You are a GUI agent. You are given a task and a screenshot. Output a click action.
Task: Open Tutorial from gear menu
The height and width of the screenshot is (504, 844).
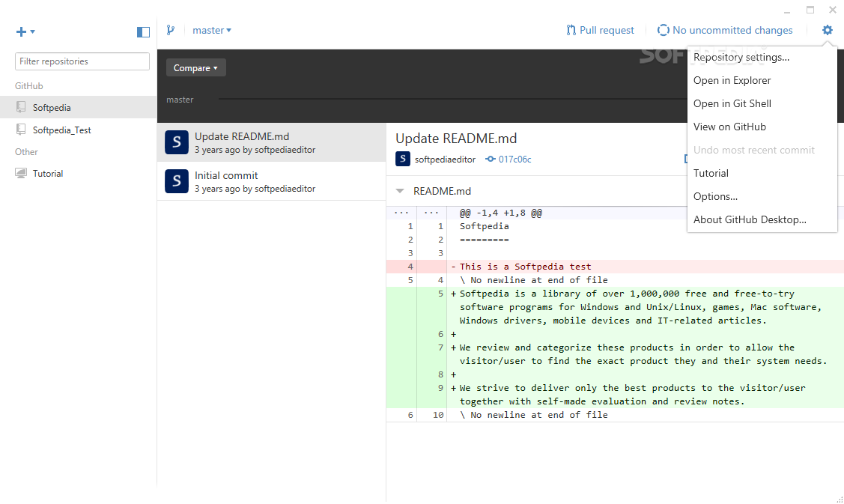click(762, 173)
